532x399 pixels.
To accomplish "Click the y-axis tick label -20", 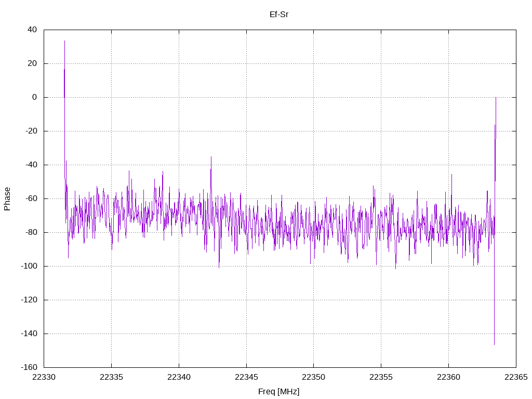I will pos(31,131).
